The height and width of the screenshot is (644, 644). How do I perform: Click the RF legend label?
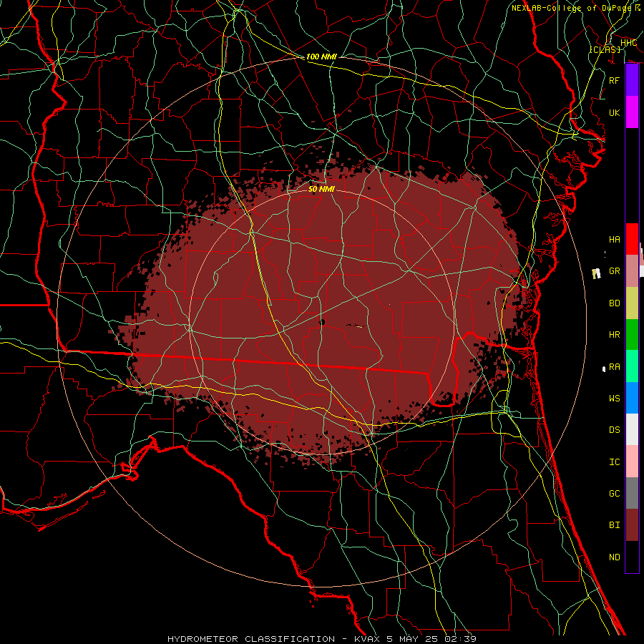[x=614, y=80]
